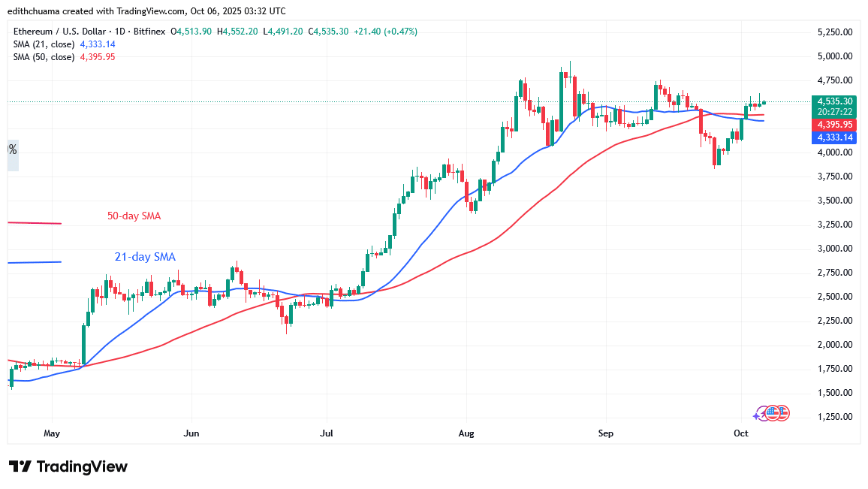Click the blue percent label on left edge
868x489 pixels.
[12, 149]
